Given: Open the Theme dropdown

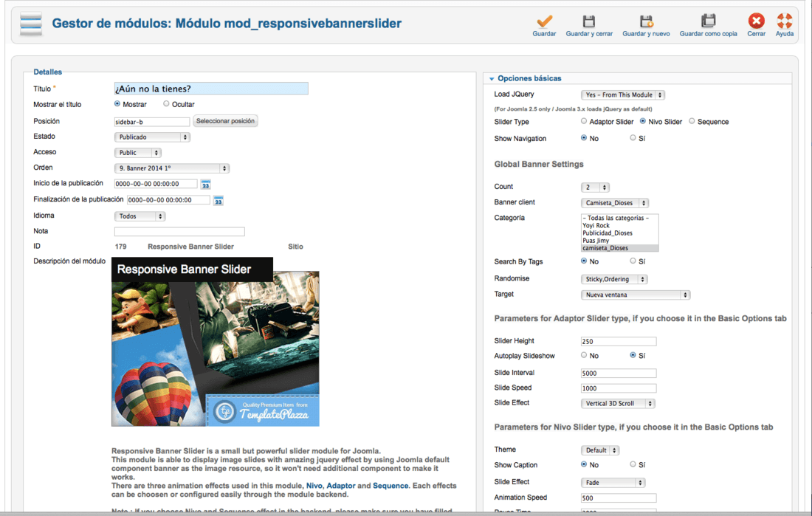Looking at the screenshot, I should 600,450.
